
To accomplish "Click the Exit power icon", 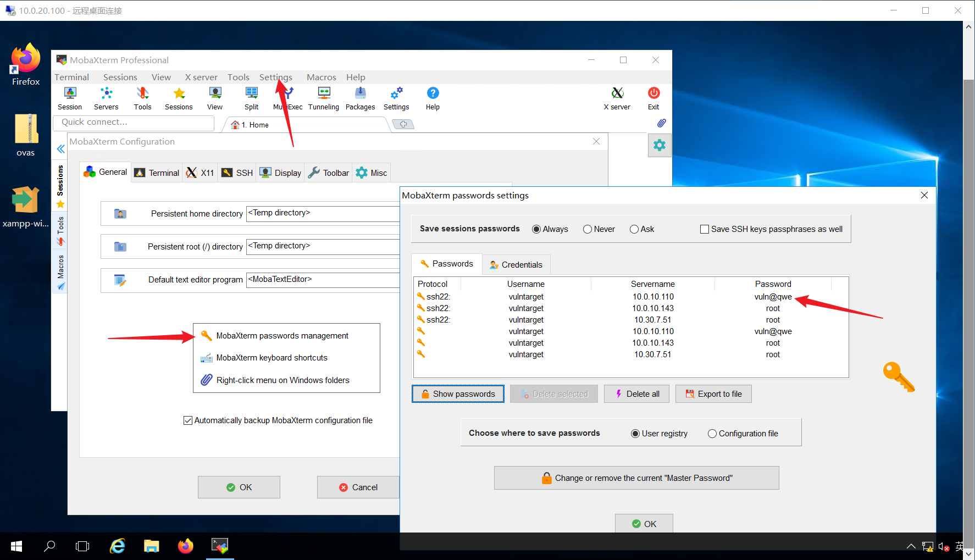I will coord(653,99).
